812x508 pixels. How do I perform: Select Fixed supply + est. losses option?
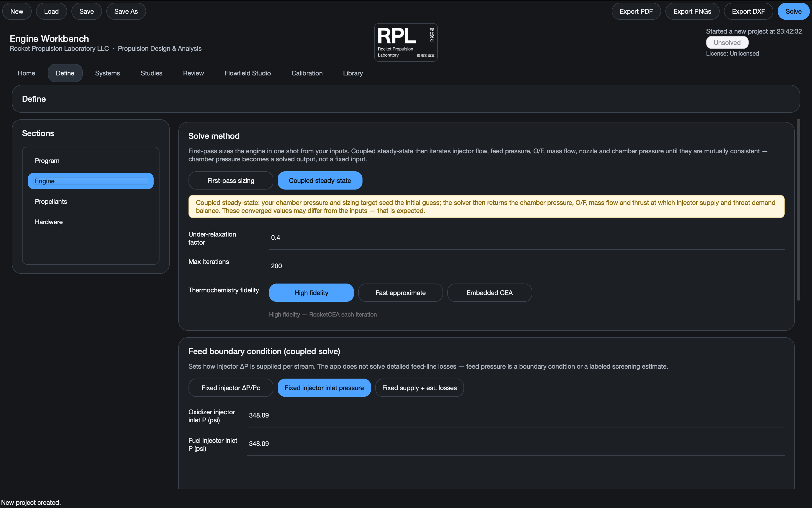(419, 388)
